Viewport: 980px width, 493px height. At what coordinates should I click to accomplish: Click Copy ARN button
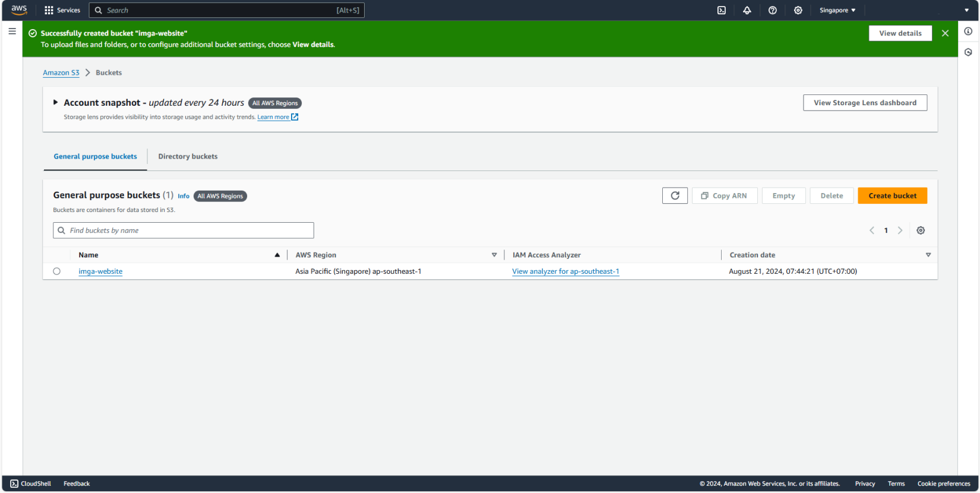tap(725, 195)
